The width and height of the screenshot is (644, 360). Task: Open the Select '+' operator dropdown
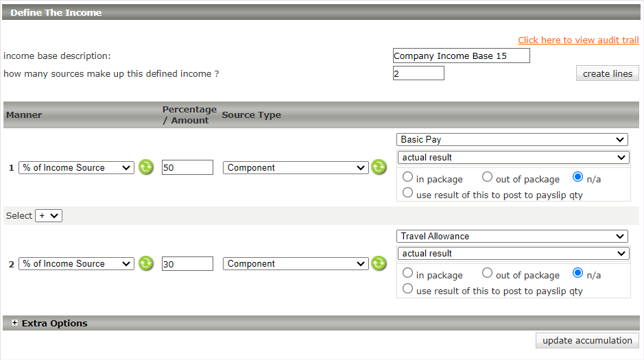49,215
